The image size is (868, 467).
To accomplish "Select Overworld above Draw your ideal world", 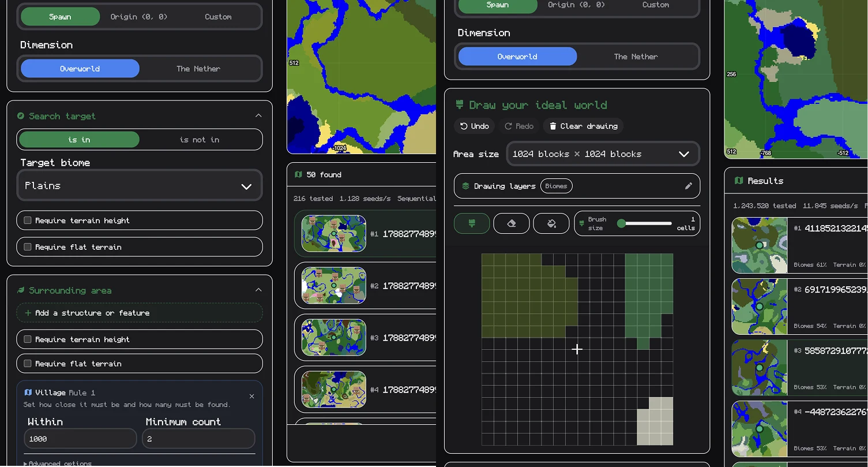I will pyautogui.click(x=517, y=57).
